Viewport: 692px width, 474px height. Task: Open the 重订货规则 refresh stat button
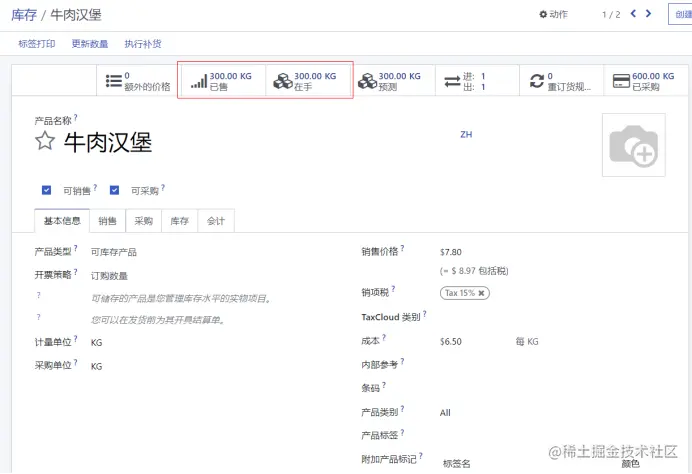[561, 81]
